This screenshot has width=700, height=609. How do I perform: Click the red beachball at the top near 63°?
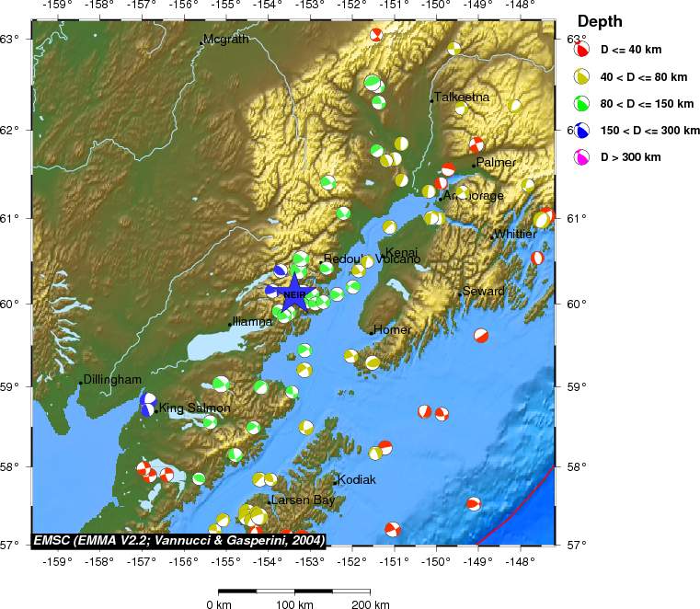(376, 36)
